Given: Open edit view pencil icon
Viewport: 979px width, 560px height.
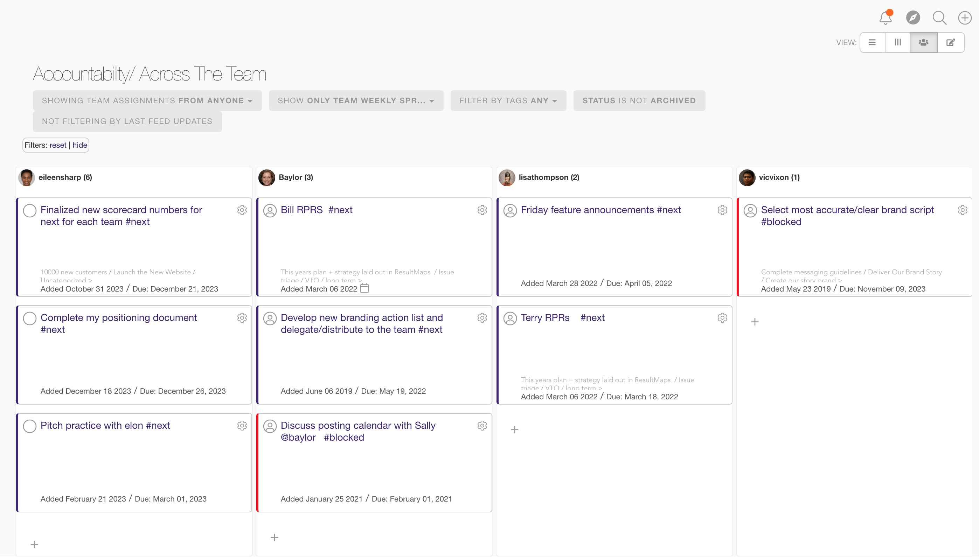Looking at the screenshot, I should (951, 42).
